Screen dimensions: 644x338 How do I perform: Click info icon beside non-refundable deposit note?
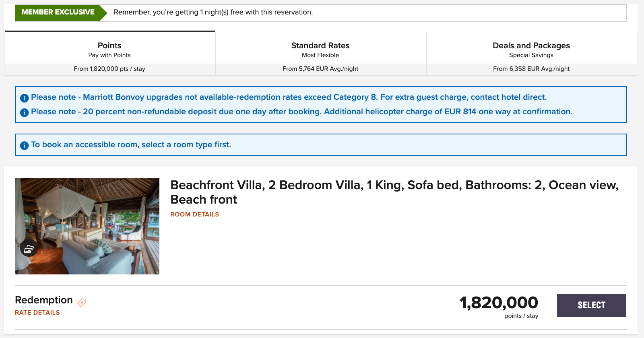pos(24,112)
